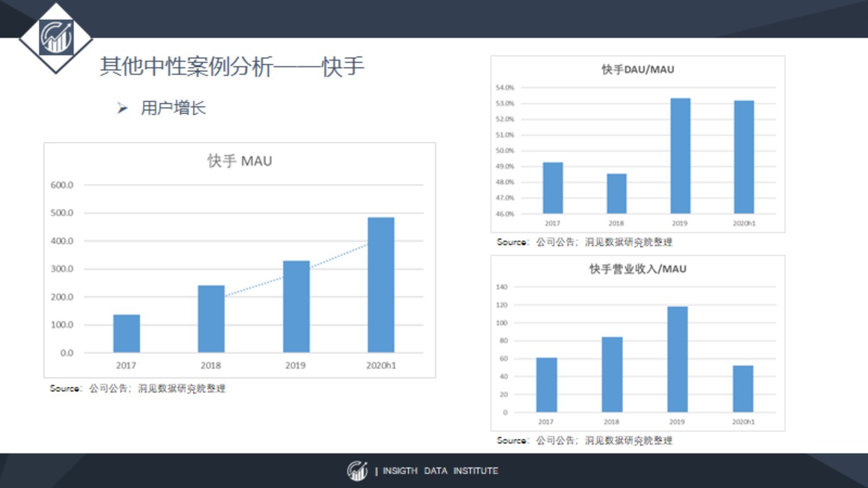Click the 2017 bar in DAU/MAU chart
Viewport: 868px width, 488px height.
coord(553,188)
